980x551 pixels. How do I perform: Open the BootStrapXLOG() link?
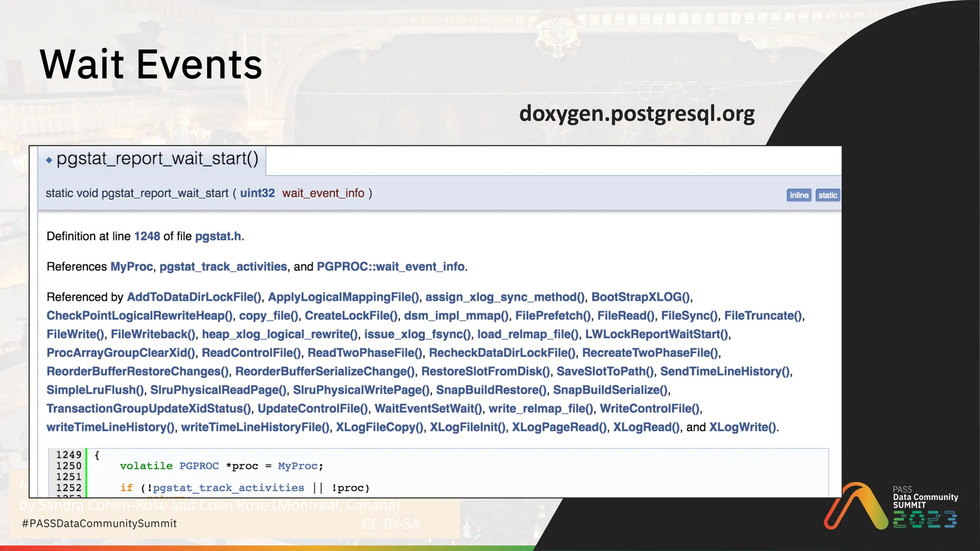[641, 297]
